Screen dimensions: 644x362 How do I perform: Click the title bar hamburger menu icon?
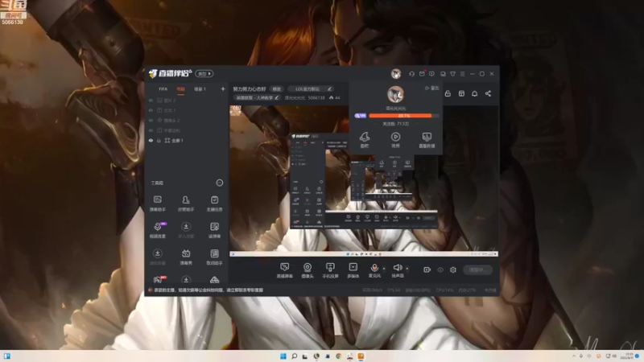[x=462, y=74]
